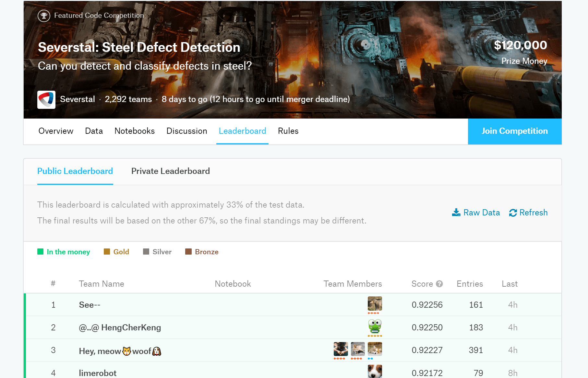Click the Gold legend swatch
Viewport: 588px width, 378px height.
coord(107,252)
